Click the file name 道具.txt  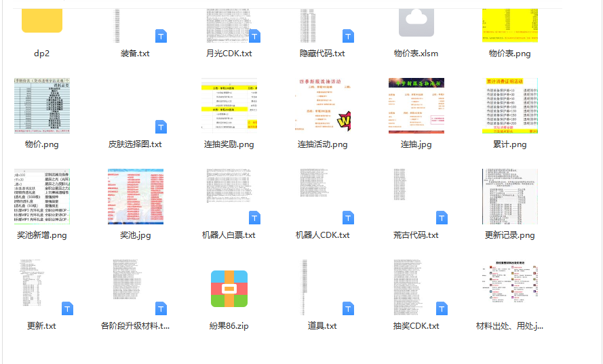[x=322, y=326]
